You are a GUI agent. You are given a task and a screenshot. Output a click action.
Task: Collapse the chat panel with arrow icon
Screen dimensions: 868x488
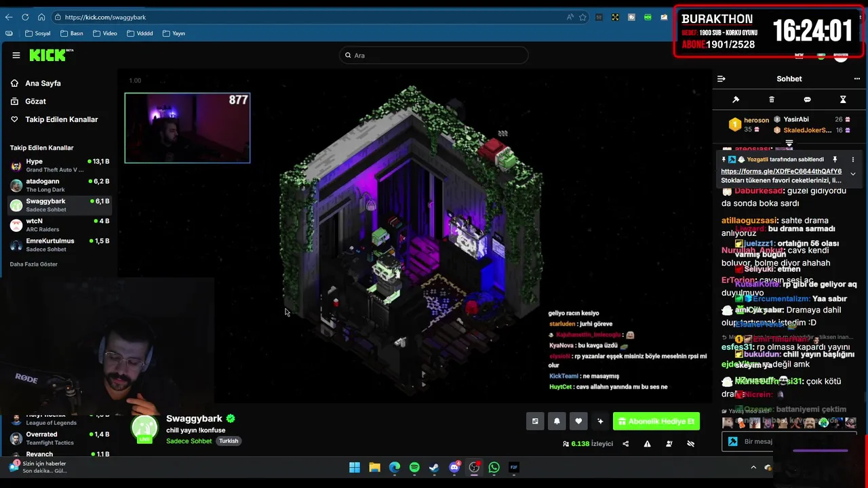point(722,79)
